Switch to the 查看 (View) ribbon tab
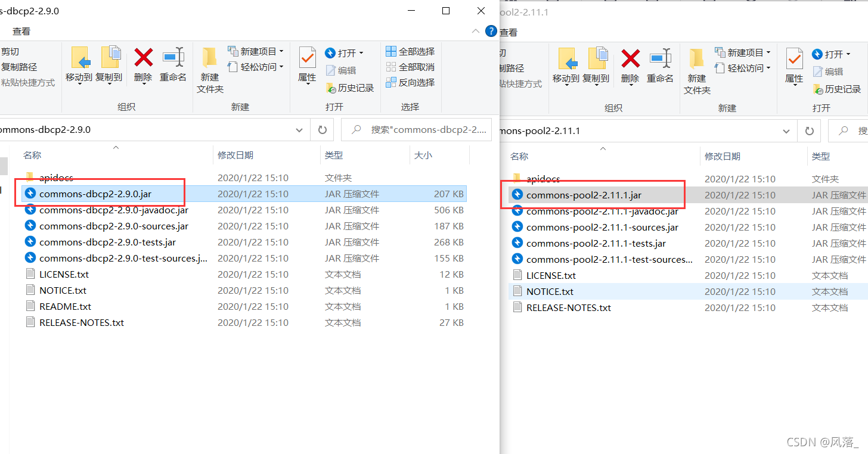The image size is (868, 454). pyautogui.click(x=21, y=31)
